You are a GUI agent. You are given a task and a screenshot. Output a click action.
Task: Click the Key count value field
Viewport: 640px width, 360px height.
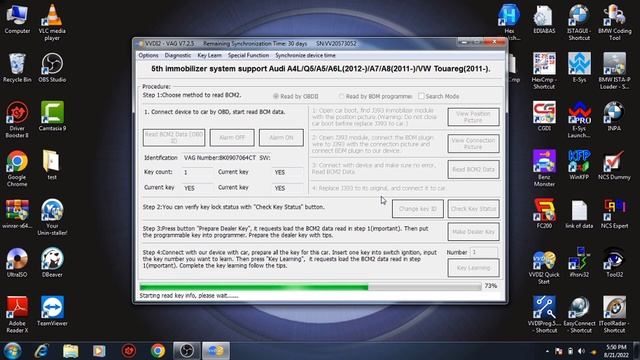click(x=197, y=172)
